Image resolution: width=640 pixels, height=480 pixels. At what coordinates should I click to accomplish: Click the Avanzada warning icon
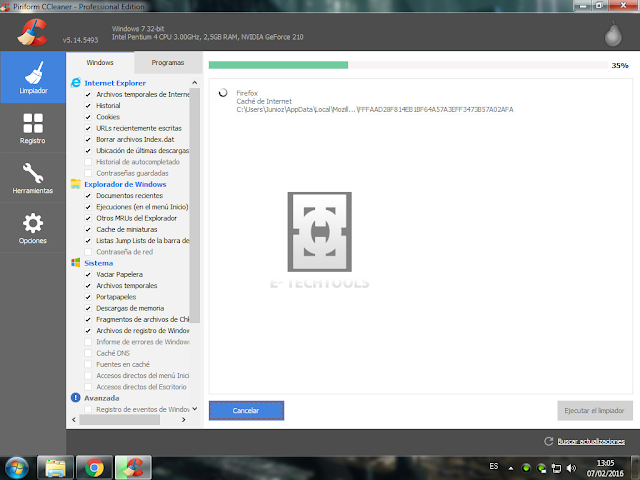tap(76, 398)
